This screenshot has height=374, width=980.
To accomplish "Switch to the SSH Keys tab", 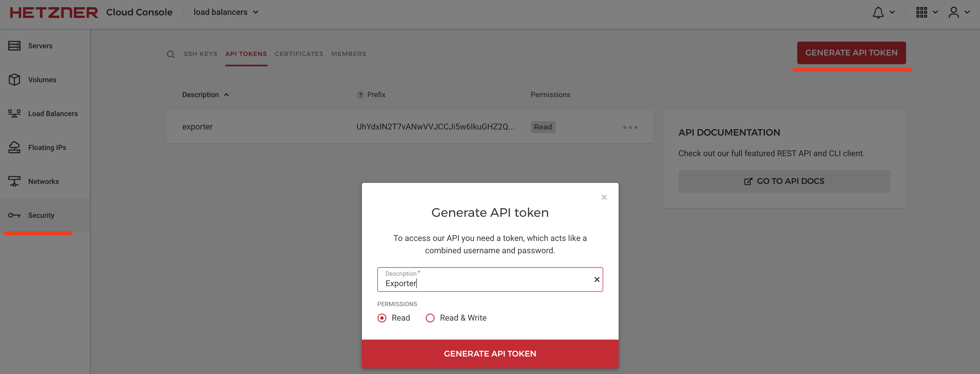I will (200, 54).
